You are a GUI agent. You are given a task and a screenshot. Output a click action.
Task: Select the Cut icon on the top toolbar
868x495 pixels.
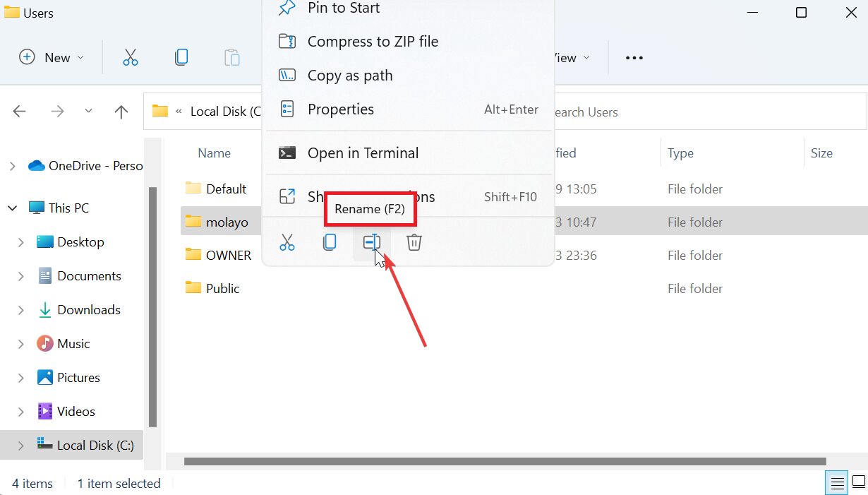coord(131,57)
